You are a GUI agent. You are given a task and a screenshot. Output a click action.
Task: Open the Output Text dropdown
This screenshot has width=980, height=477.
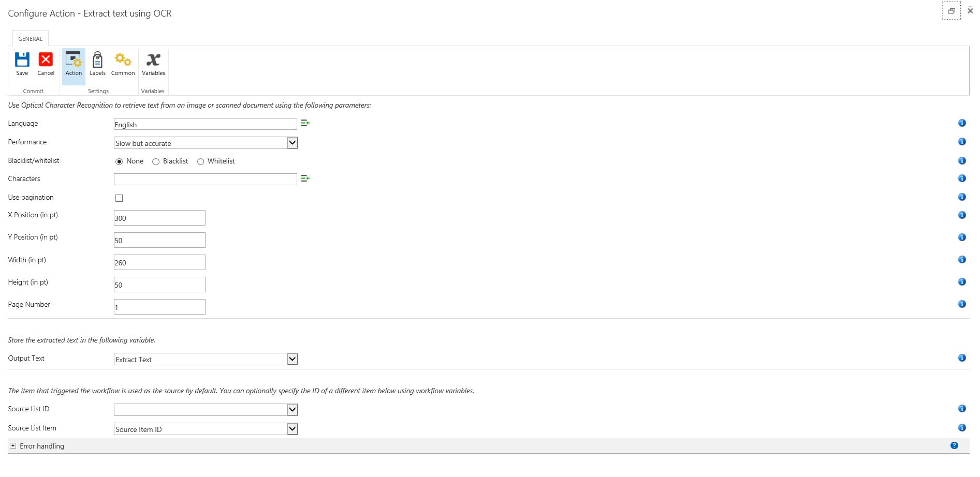coord(206,359)
